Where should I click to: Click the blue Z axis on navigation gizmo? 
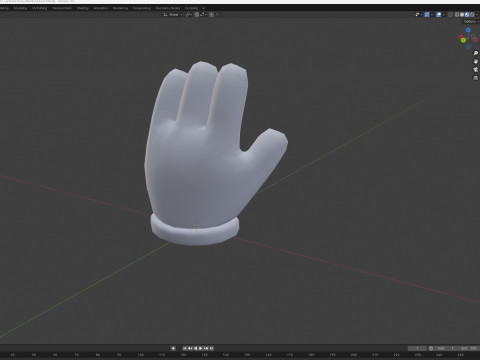click(468, 30)
